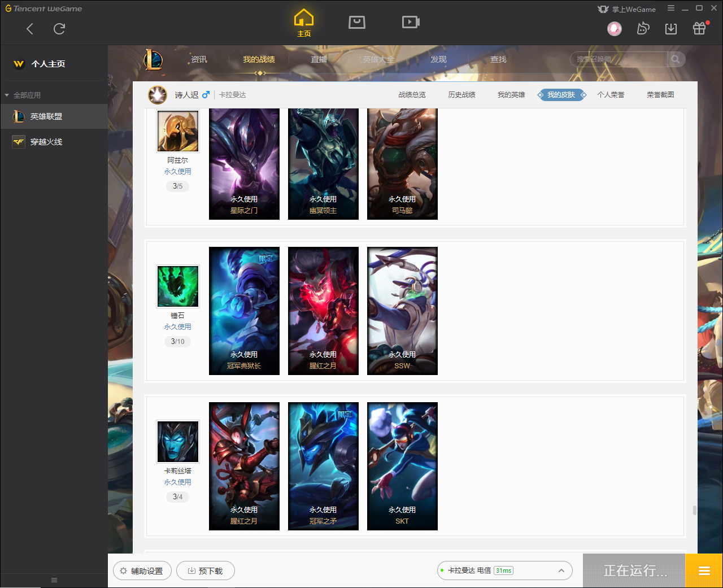Open 锤石's 腥红之月 skin card
723x588 pixels.
(323, 311)
